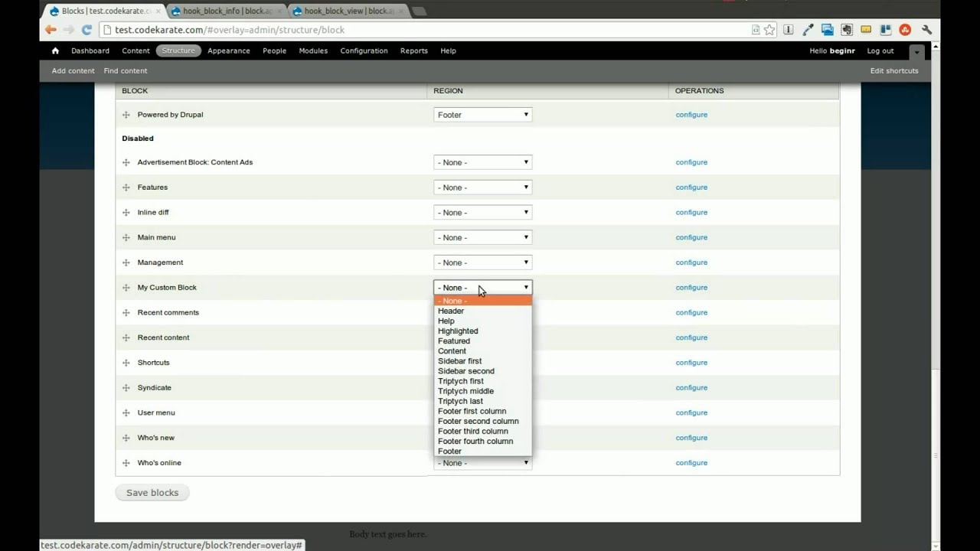Open the eyedropper color picker extension

(x=808, y=30)
